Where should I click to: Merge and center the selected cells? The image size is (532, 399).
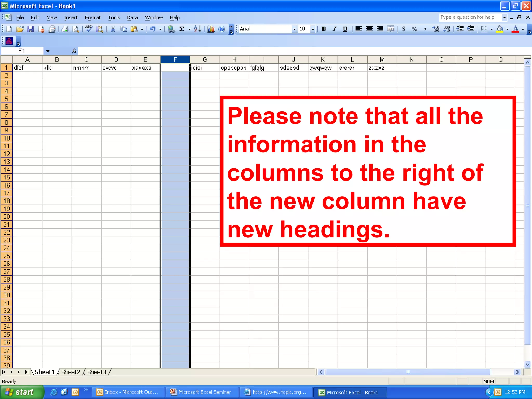coord(391,29)
